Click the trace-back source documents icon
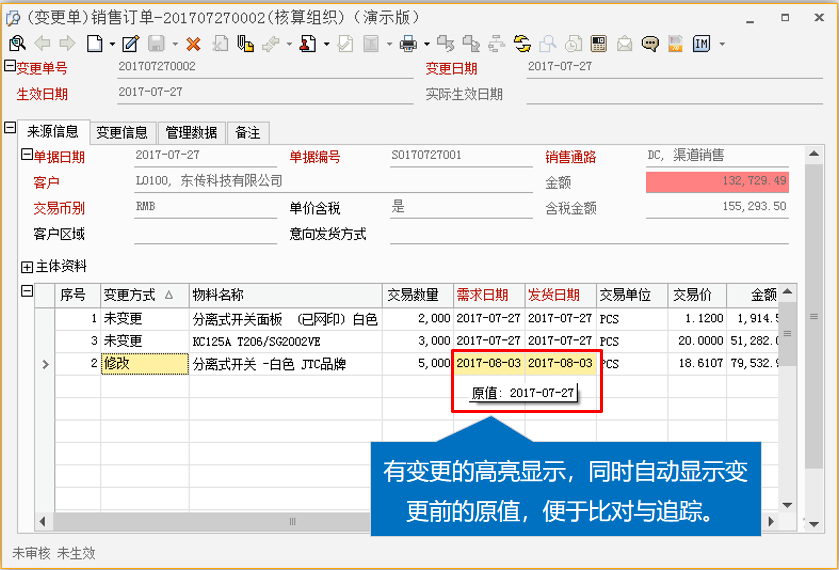 (x=445, y=44)
